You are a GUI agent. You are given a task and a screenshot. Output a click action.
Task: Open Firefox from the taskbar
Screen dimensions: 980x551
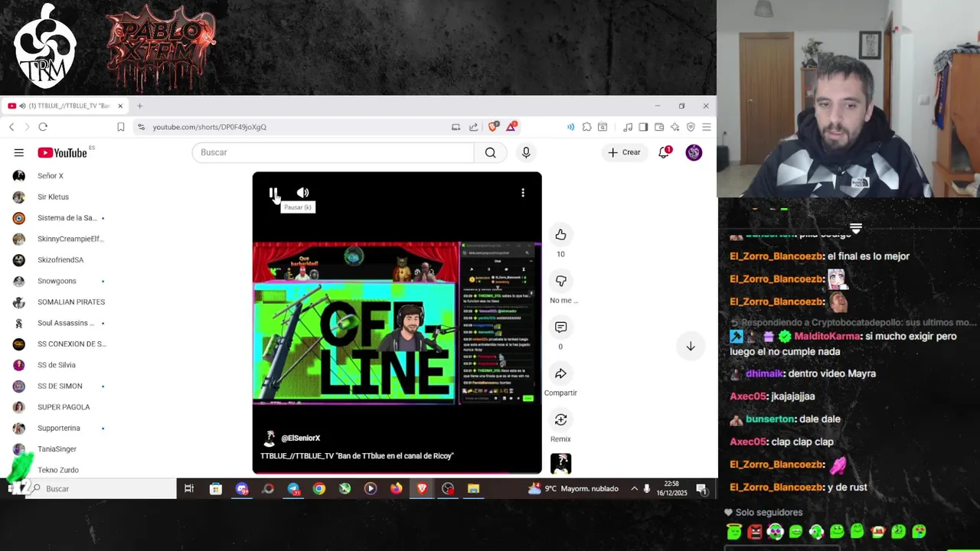396,488
